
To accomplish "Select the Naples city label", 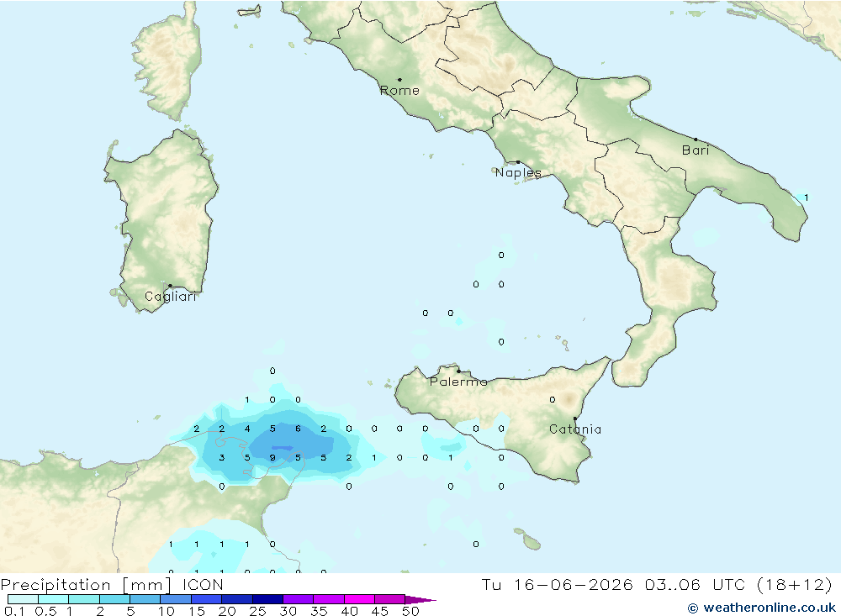I will pyautogui.click(x=518, y=172).
